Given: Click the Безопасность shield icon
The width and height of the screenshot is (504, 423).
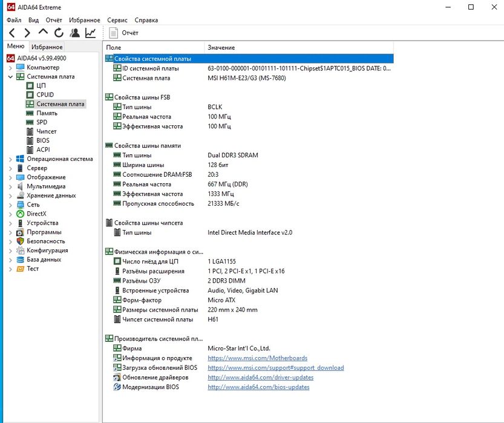Looking at the screenshot, I should click(x=20, y=241).
